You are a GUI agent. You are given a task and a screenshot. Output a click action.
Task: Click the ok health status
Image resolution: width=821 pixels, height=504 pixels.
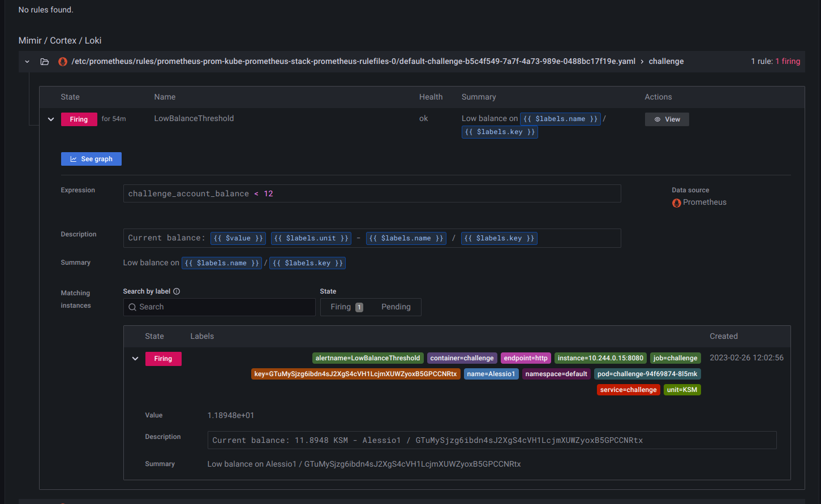click(x=423, y=118)
